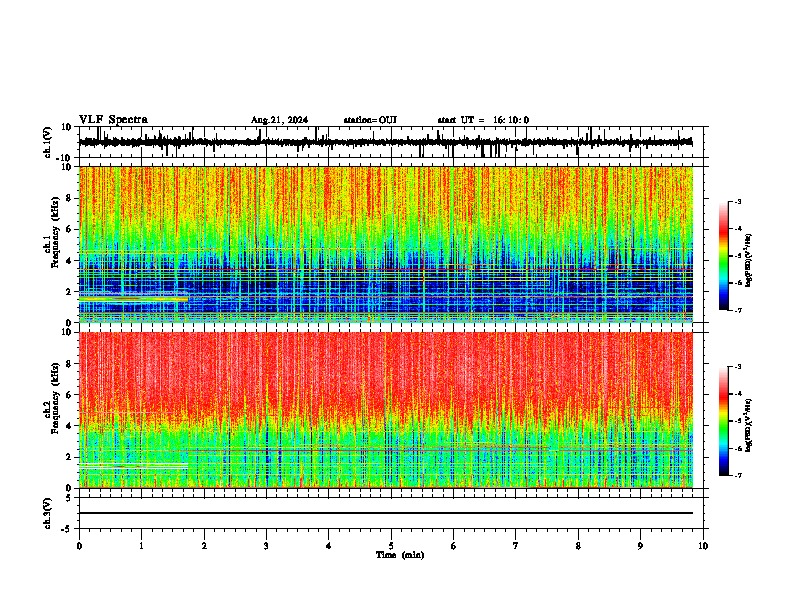Image resolution: width=792 pixels, height=612 pixels.
Task: Click the ch.2 spectrogram color scale bar
Action: 724,421
